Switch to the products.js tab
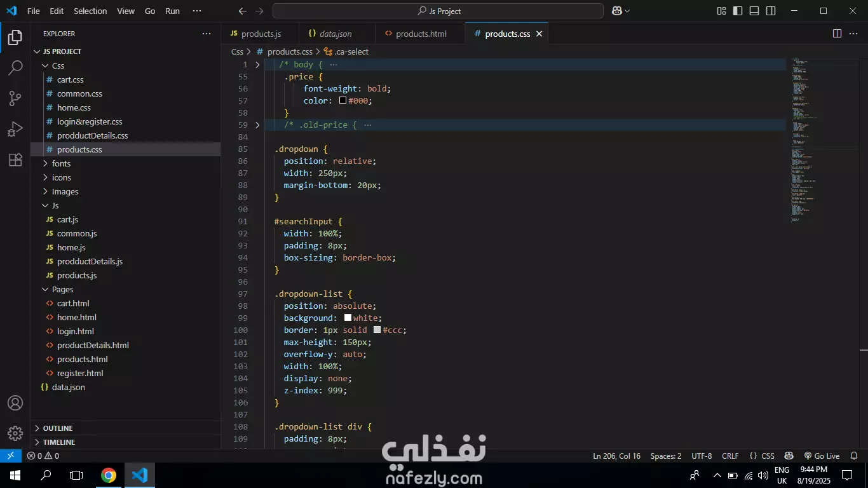This screenshot has width=868, height=488. [261, 34]
